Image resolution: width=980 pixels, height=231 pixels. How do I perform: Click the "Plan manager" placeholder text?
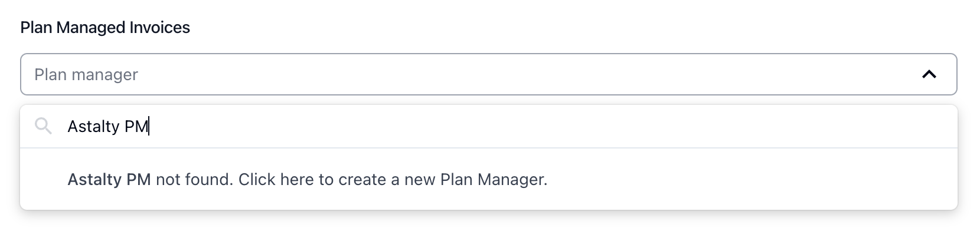pyautogui.click(x=86, y=75)
